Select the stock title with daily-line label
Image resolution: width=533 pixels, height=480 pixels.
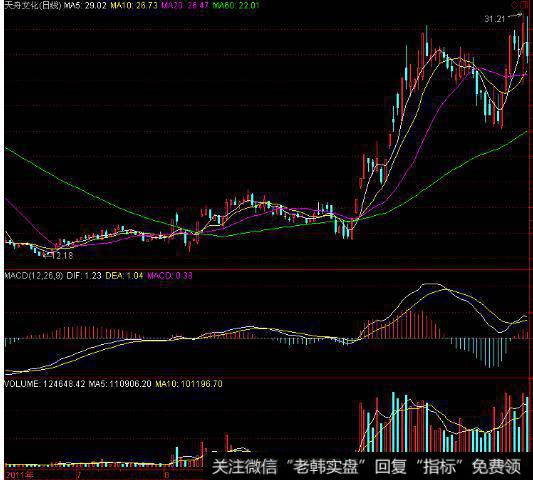(x=33, y=5)
